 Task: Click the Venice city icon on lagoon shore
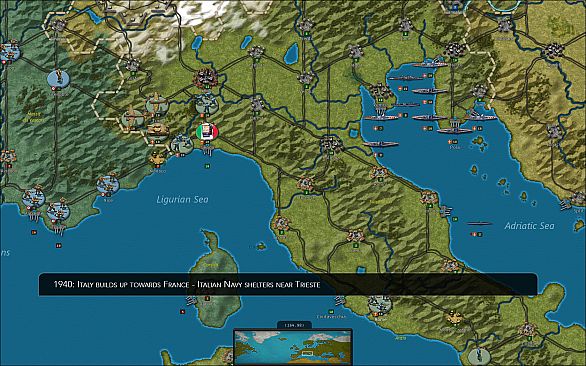click(380, 91)
